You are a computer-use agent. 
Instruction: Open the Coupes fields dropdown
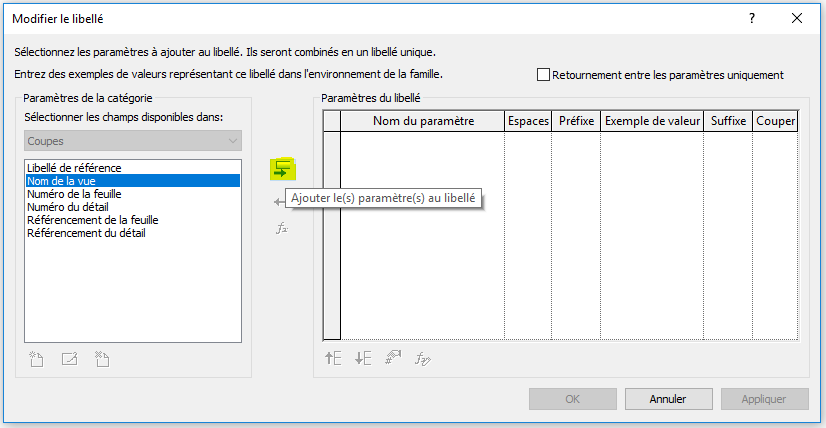(133, 141)
